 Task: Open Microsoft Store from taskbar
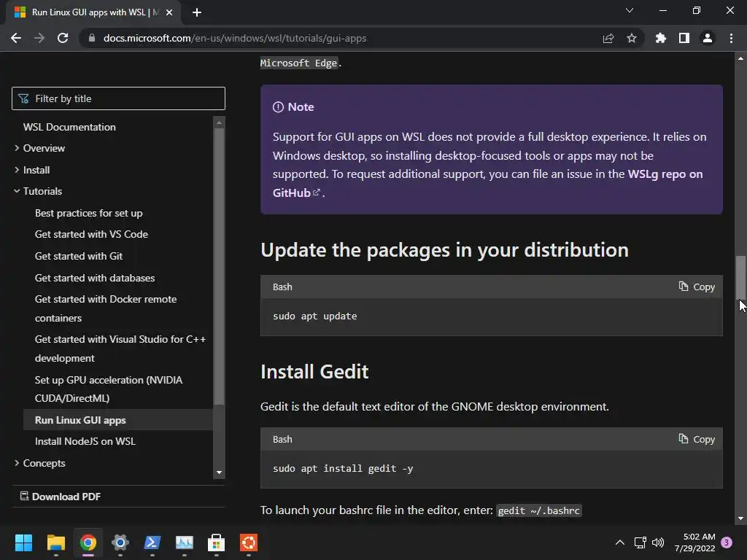(216, 542)
